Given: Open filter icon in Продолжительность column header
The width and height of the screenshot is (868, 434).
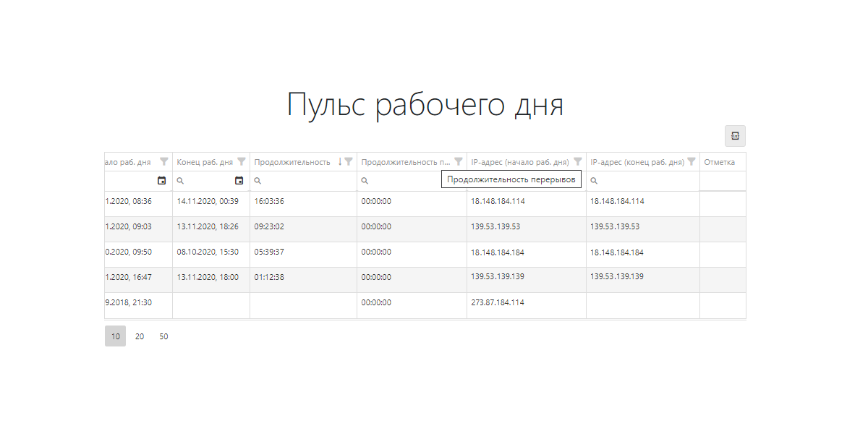Looking at the screenshot, I should coord(349,162).
